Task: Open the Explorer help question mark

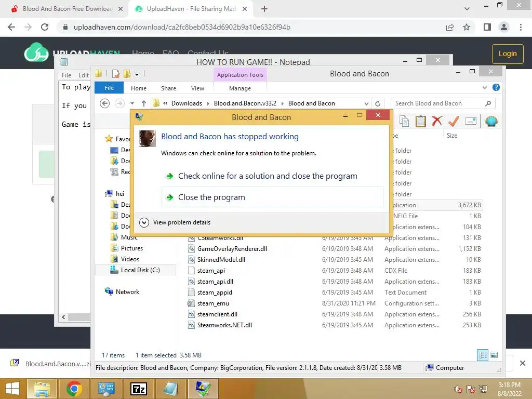Action: [x=496, y=87]
